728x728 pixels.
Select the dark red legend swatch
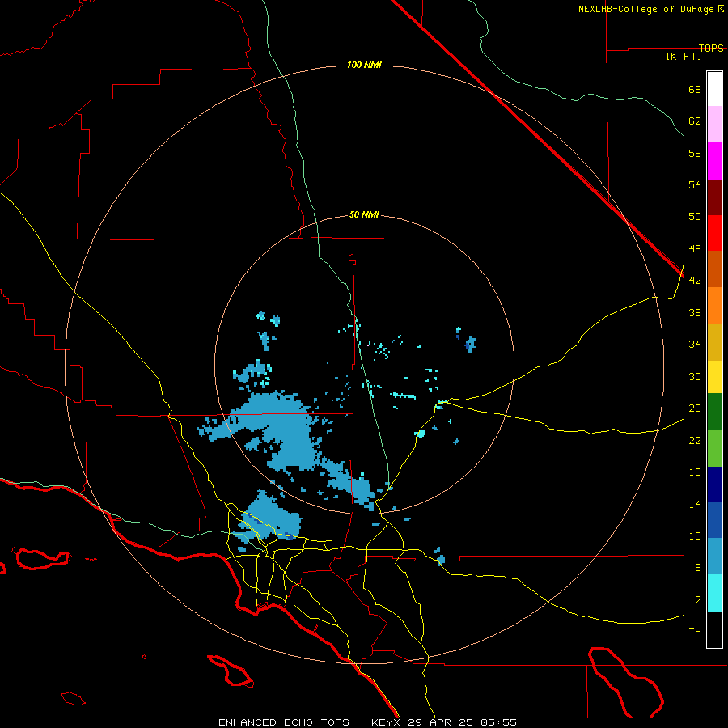714,197
